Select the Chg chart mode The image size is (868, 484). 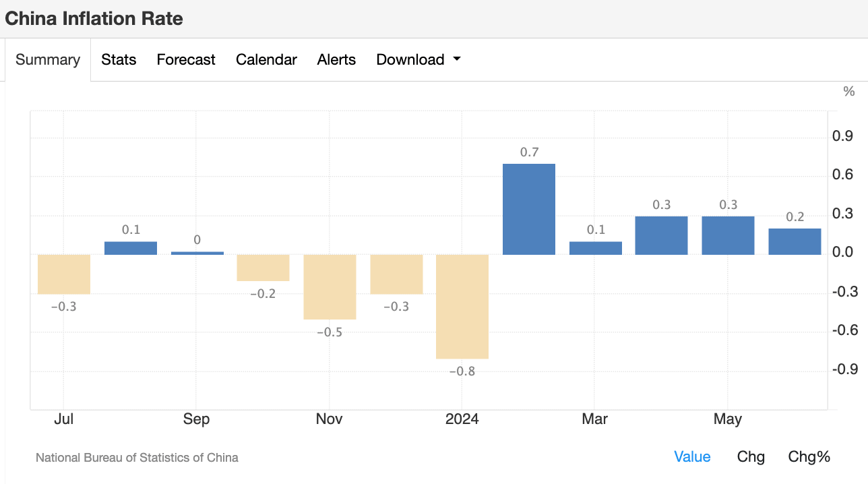click(751, 456)
